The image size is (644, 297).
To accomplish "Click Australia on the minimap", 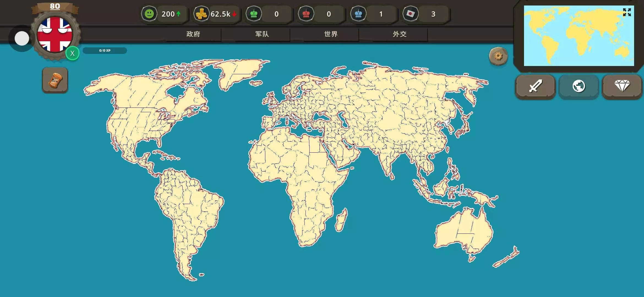I will pos(621,52).
